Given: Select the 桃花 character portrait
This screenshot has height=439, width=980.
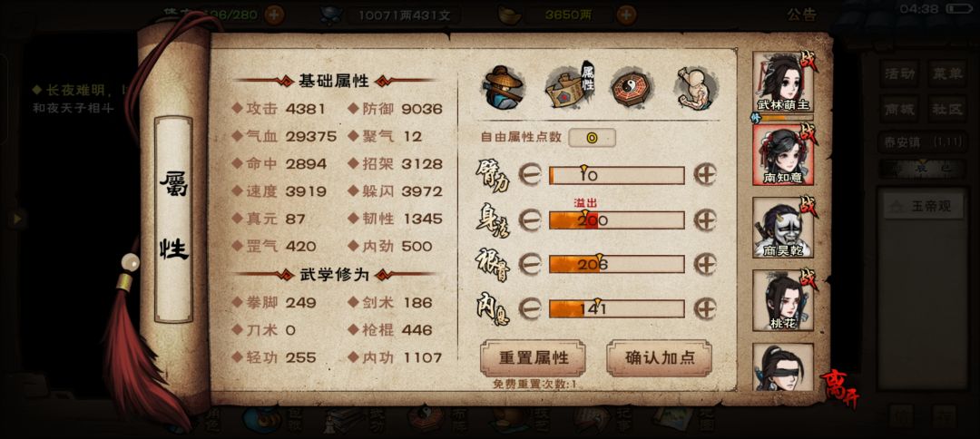Looking at the screenshot, I should click(x=783, y=299).
